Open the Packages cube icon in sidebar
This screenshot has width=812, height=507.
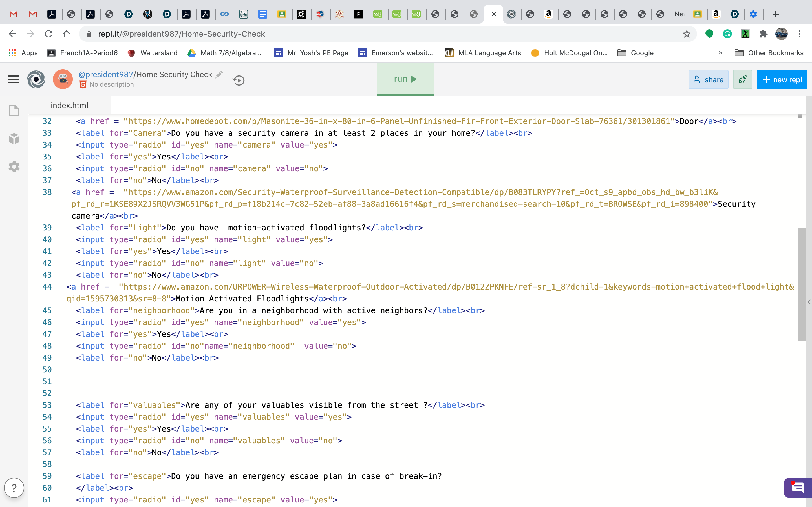14,139
